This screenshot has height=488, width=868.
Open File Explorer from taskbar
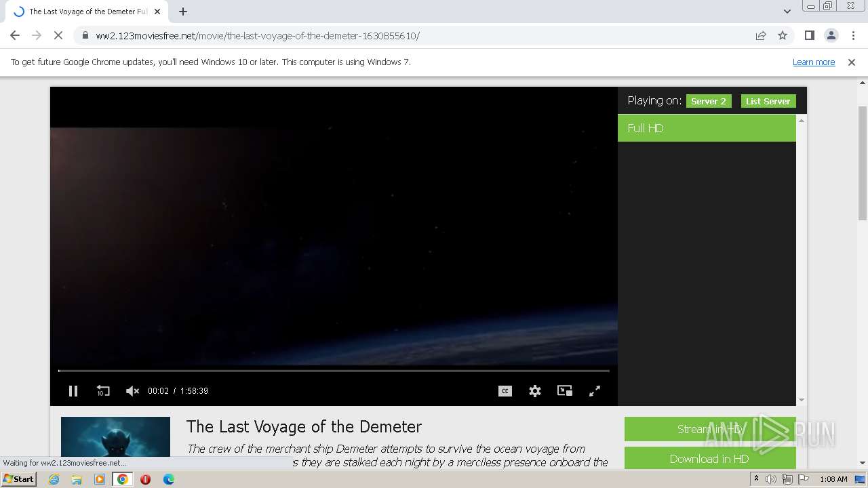point(77,479)
